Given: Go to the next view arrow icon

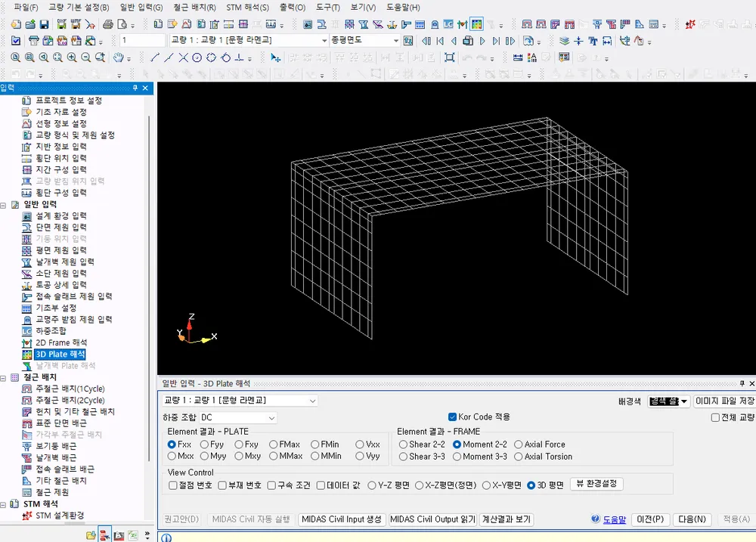Looking at the screenshot, I should click(482, 41).
